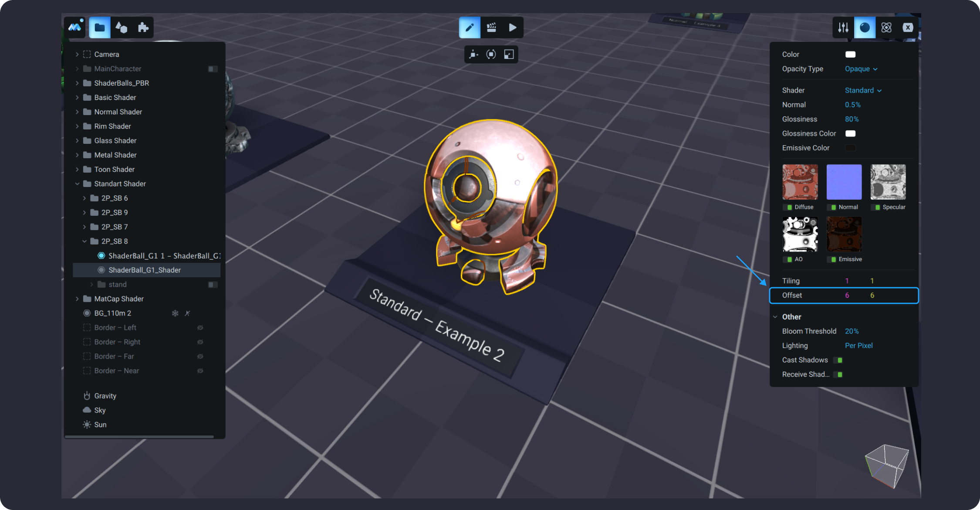Click the scale/resize corner icon
The image size is (980, 510).
509,54
